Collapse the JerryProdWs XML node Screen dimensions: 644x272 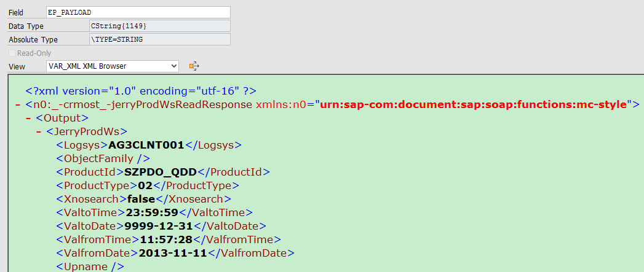39,131
